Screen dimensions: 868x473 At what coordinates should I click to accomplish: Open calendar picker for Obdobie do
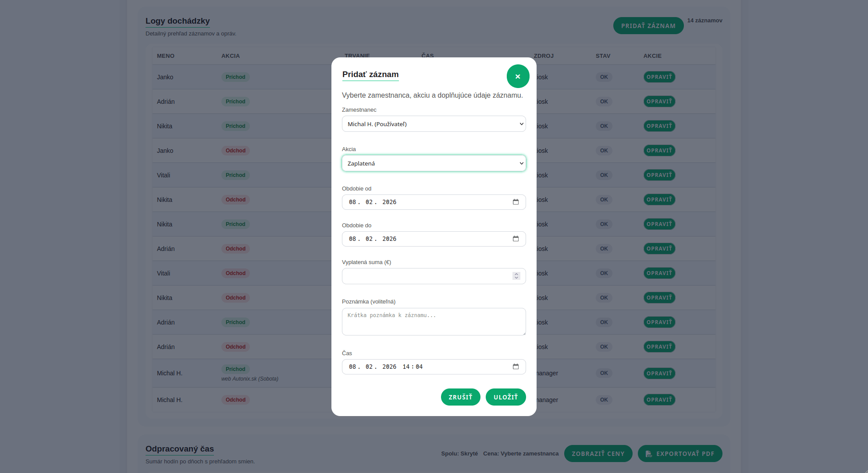pyautogui.click(x=516, y=239)
